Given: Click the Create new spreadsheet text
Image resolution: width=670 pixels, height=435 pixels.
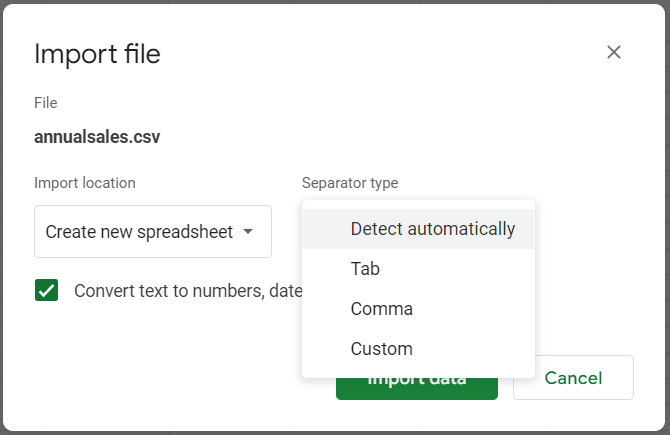Looking at the screenshot, I should (138, 232).
